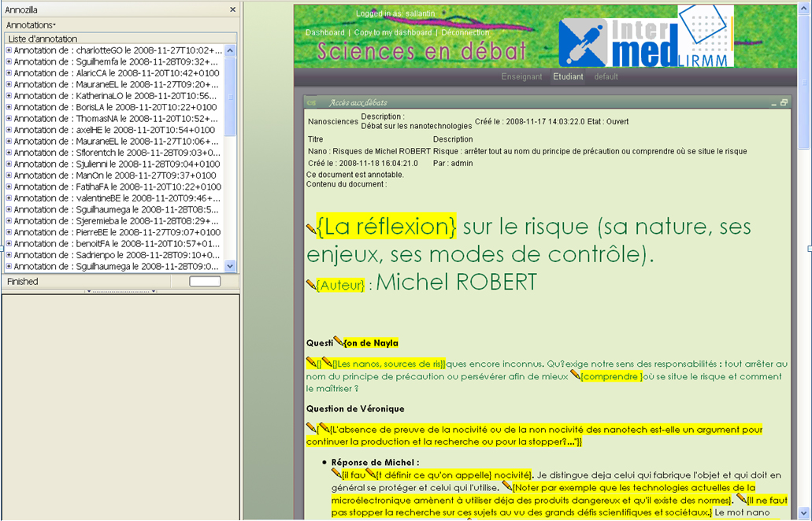Switch to the Enseignant tab
Viewport: 812px width, 521px height.
point(521,76)
